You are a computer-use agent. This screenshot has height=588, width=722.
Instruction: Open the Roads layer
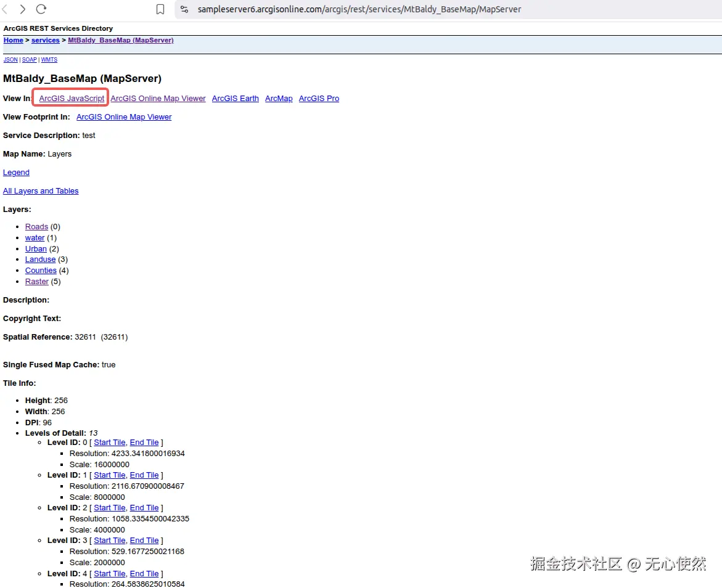click(x=36, y=227)
